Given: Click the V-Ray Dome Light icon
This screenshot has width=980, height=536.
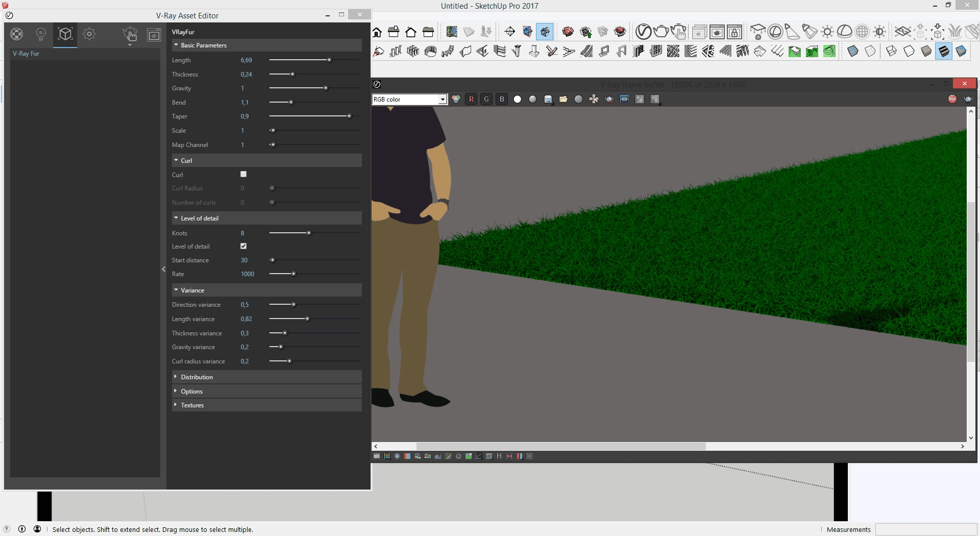Looking at the screenshot, I should pos(844,32).
